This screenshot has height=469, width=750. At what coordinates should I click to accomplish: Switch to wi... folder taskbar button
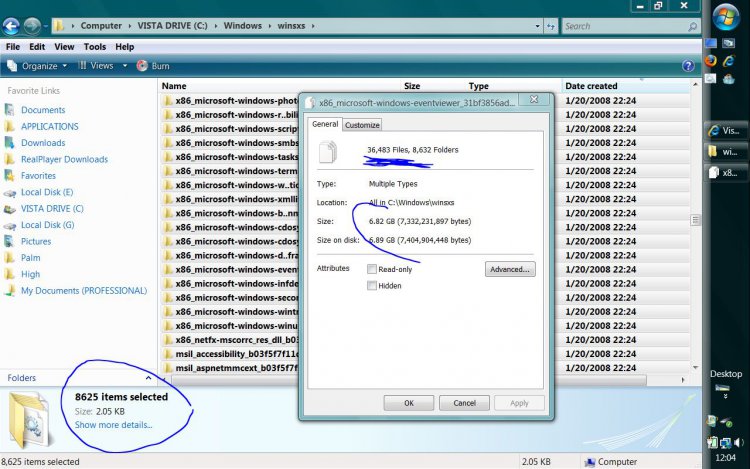click(727, 152)
